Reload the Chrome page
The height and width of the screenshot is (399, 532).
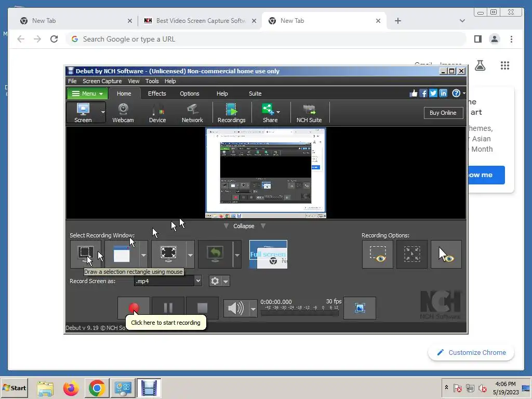(54, 39)
